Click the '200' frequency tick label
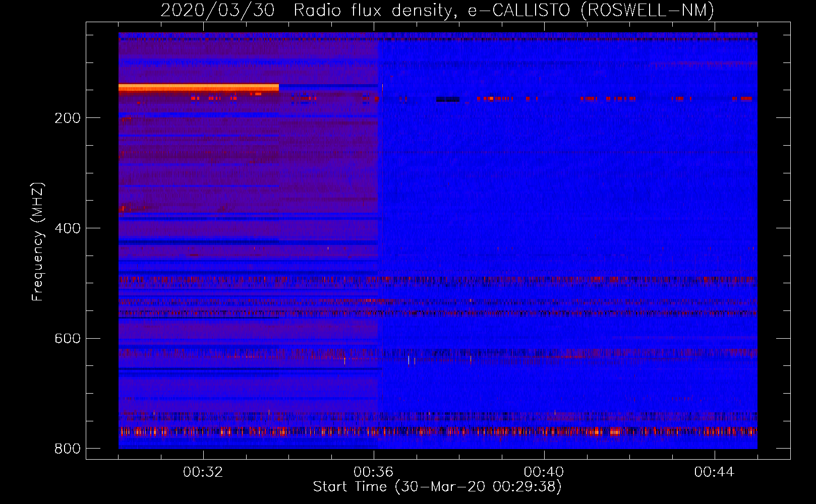The height and width of the screenshot is (504, 816). [x=68, y=118]
